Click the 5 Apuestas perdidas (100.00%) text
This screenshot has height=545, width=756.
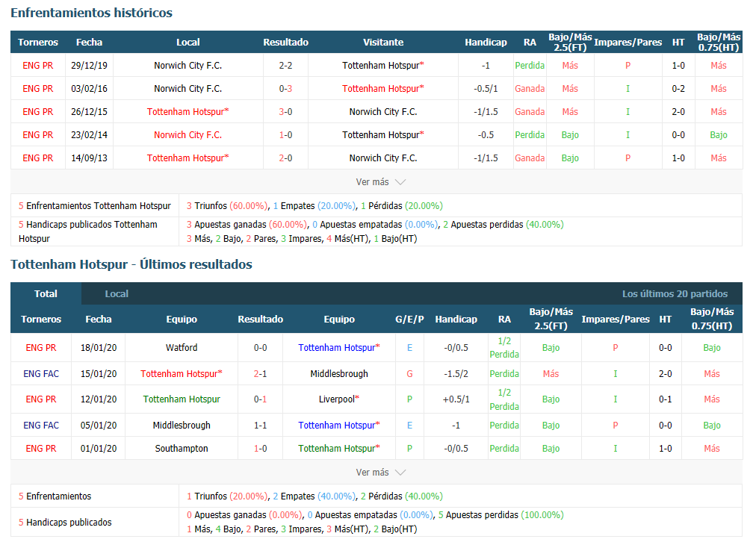click(501, 514)
